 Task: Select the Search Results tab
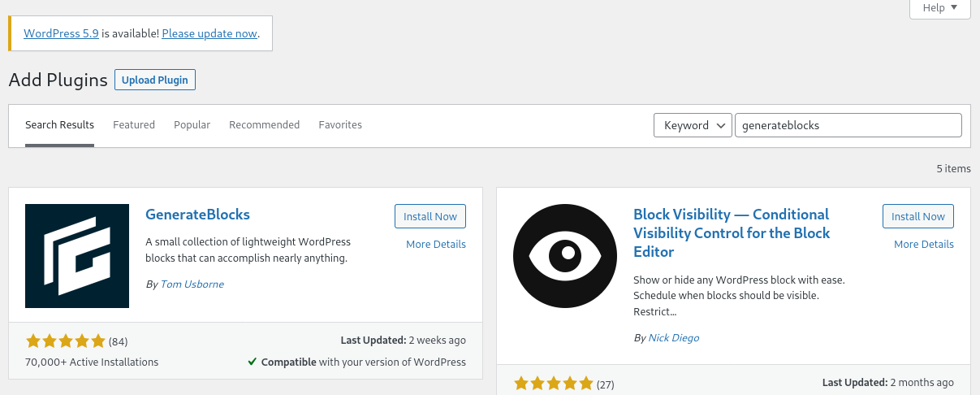pyautogui.click(x=59, y=125)
